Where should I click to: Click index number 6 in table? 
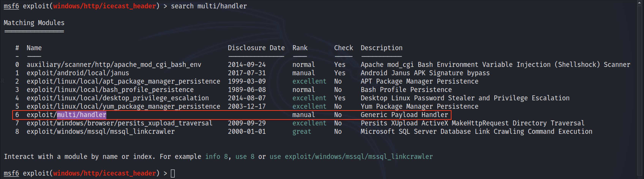17,115
